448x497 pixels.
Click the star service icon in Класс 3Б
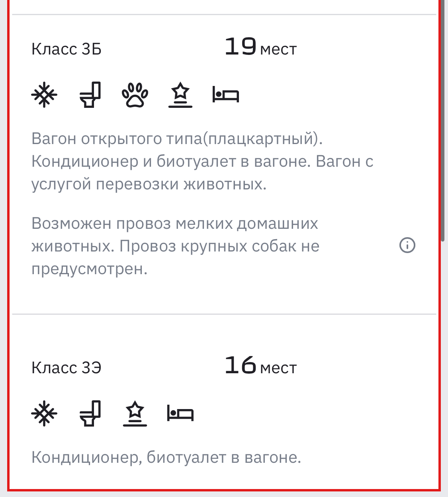click(x=180, y=95)
